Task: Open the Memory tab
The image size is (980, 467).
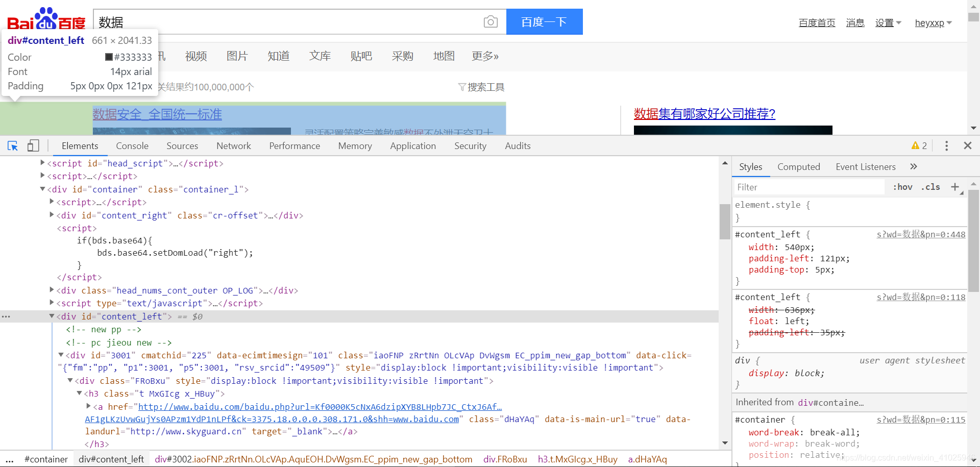Action: click(x=355, y=146)
